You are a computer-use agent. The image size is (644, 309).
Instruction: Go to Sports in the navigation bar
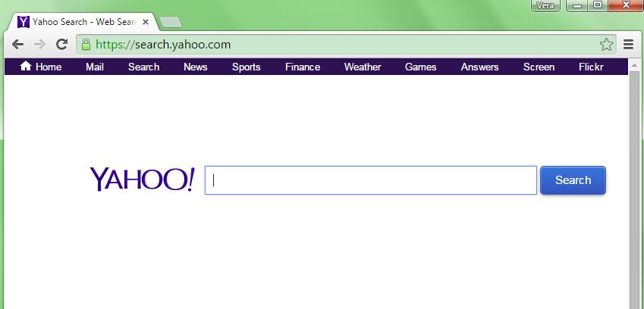[246, 67]
